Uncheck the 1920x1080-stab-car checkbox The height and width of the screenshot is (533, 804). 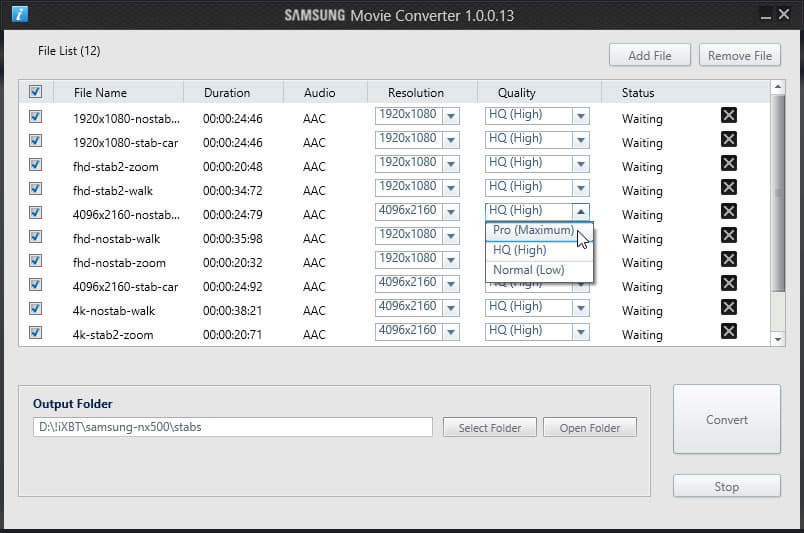[35, 141]
